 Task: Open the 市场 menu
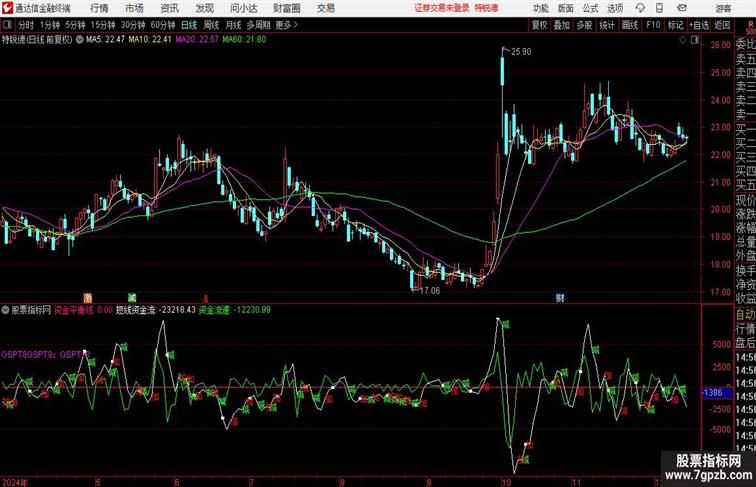(134, 8)
